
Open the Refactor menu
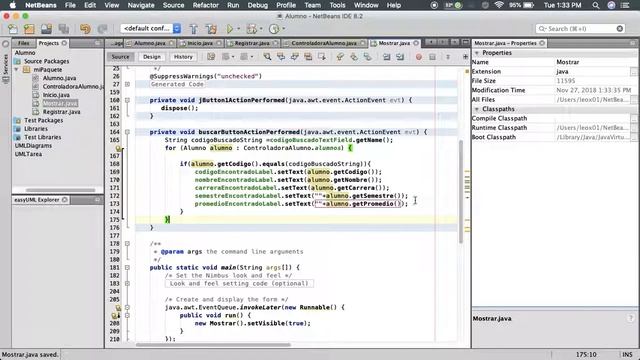(x=205, y=5)
